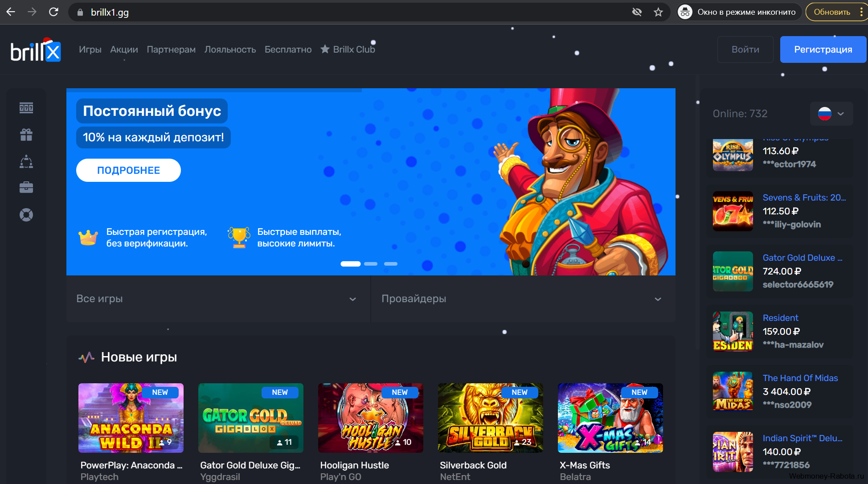
Task: Click the ПОДРОБНЕЕ banner button
Action: coord(128,170)
